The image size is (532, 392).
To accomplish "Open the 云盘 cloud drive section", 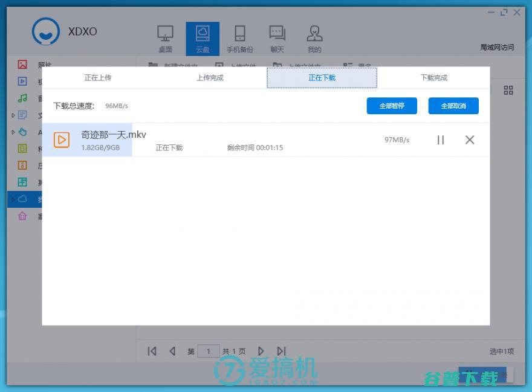I will [203, 39].
